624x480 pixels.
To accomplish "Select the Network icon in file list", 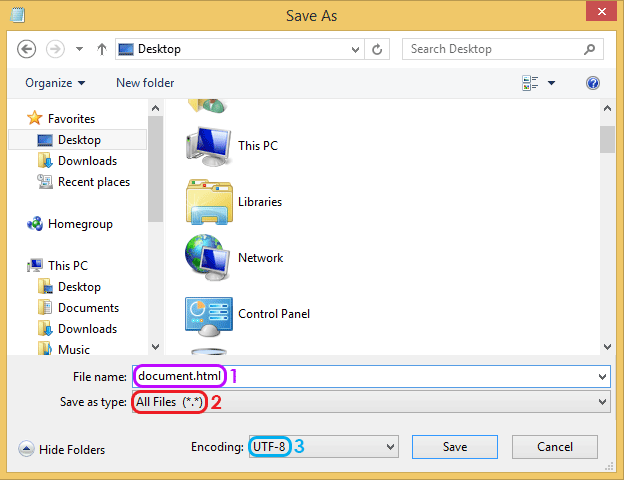I will (x=208, y=258).
